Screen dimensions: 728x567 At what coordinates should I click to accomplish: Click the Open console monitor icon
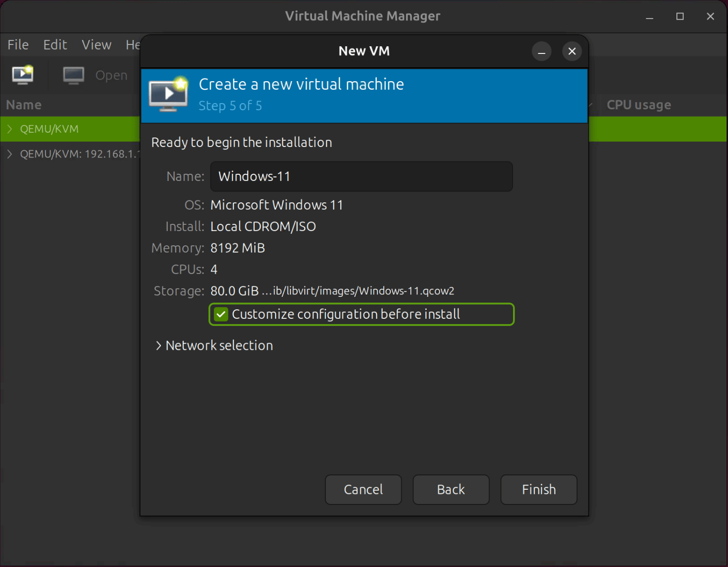73,75
